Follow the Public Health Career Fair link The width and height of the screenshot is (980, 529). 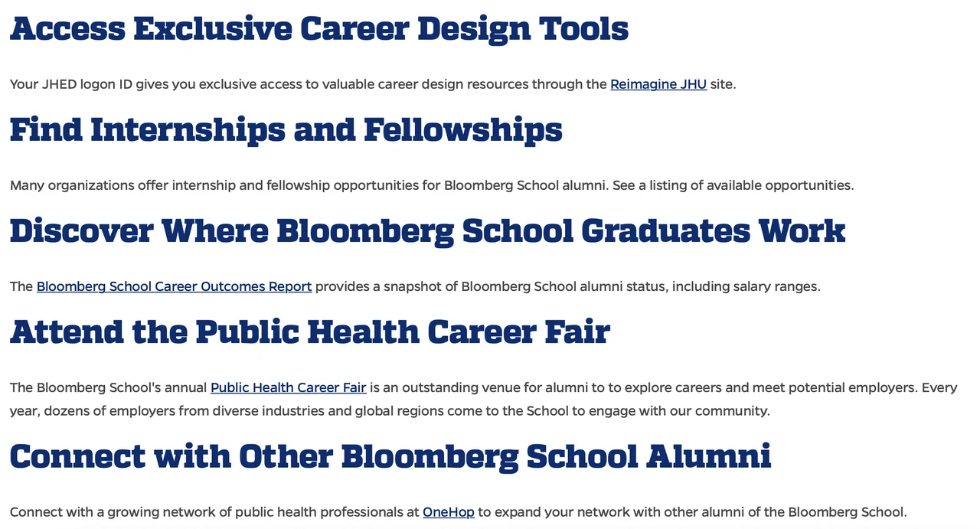click(288, 387)
